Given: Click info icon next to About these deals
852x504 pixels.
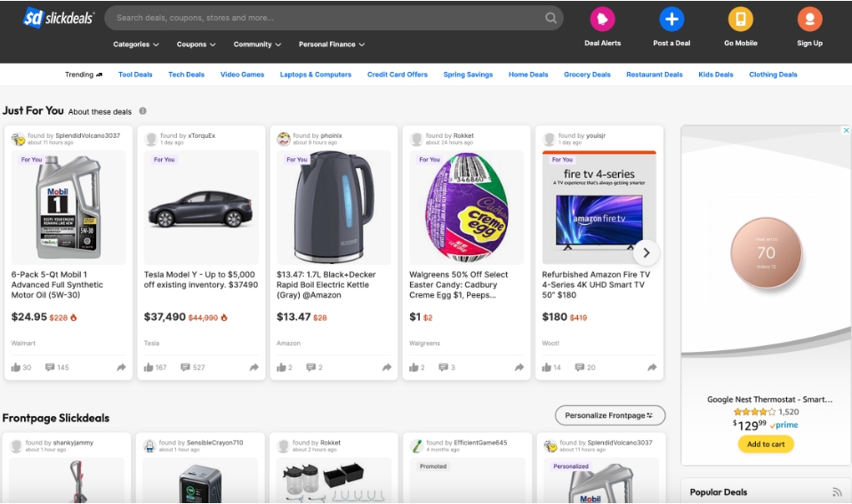Looking at the screenshot, I should 142,111.
